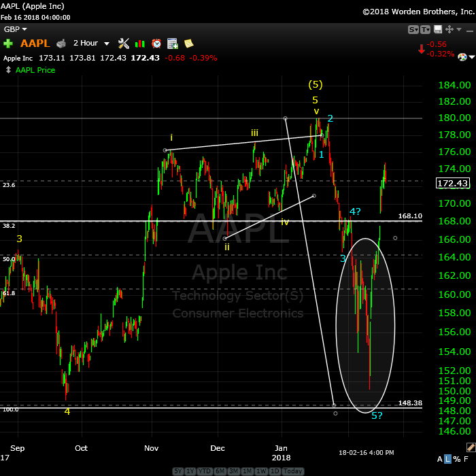Click the 38.2 Fibonacci level label

pos(9,226)
